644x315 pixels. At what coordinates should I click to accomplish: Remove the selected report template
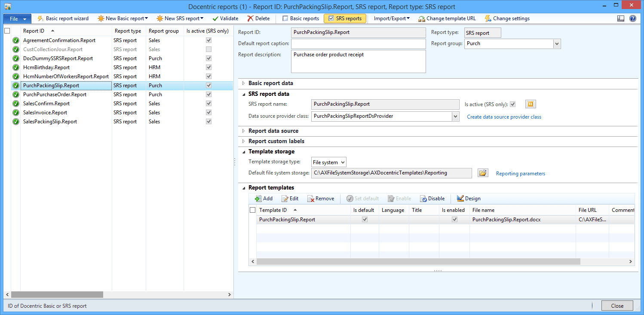pyautogui.click(x=321, y=199)
